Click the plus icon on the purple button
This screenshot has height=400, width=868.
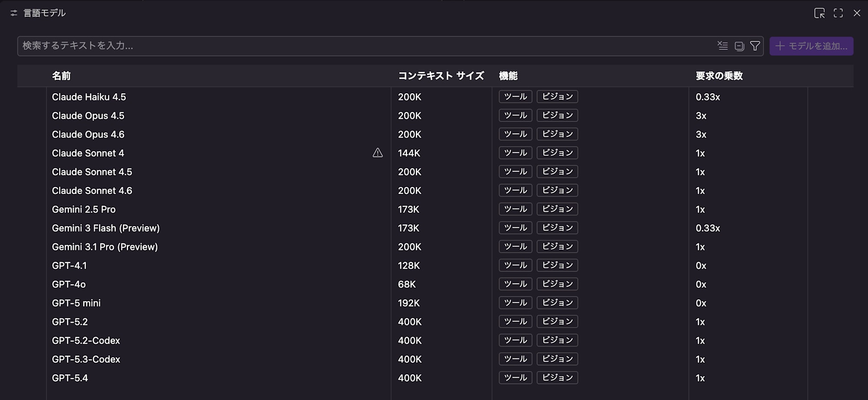[780, 46]
